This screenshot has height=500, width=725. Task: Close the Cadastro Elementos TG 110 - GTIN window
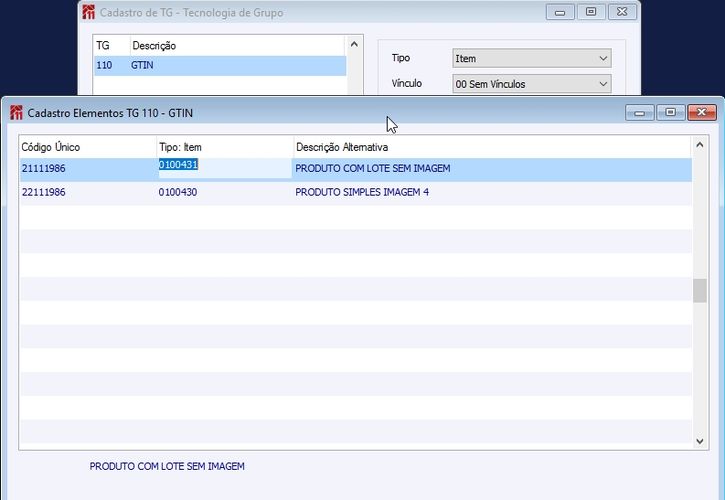point(701,112)
